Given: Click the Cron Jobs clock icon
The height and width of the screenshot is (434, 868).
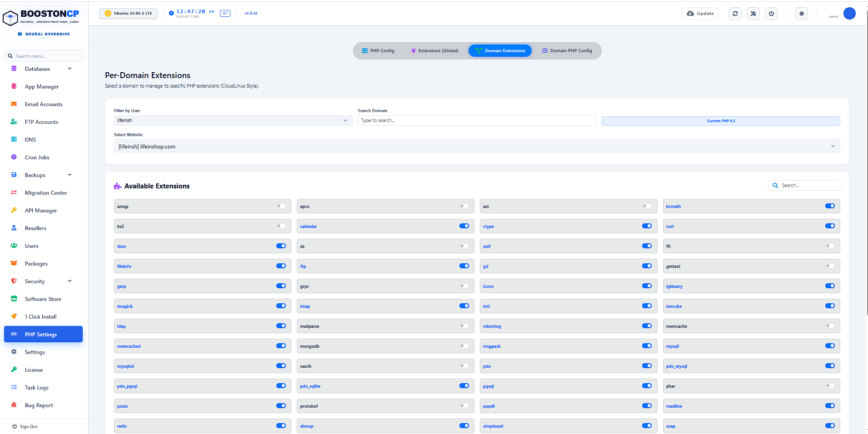Looking at the screenshot, I should [14, 157].
